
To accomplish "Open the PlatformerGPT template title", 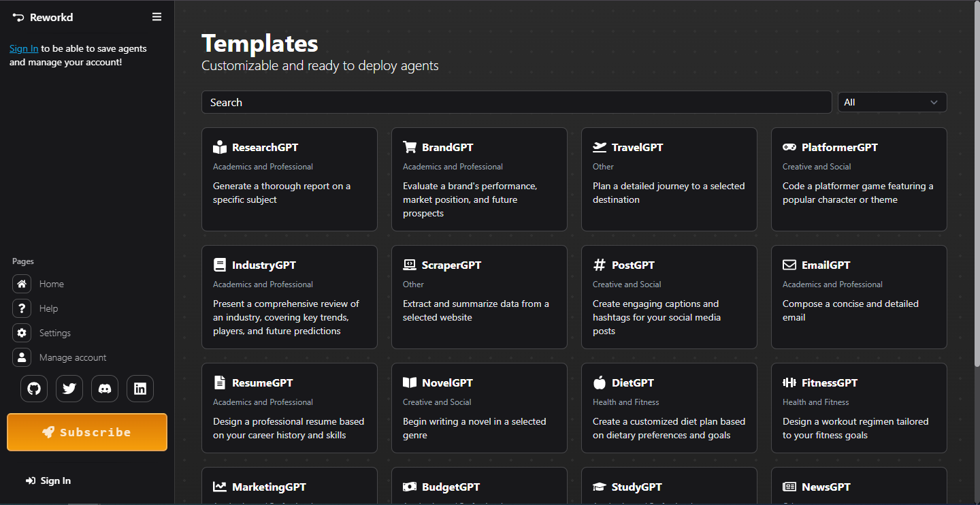I will [839, 147].
